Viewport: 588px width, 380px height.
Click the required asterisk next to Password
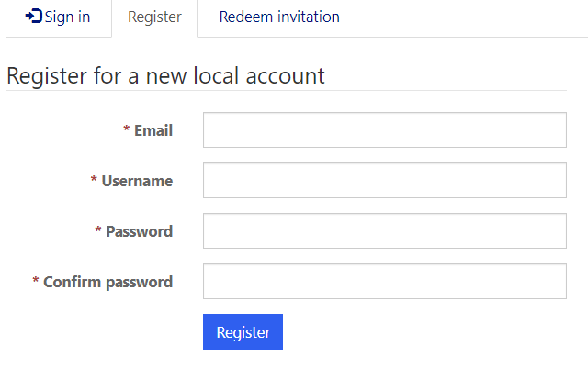tap(98, 231)
